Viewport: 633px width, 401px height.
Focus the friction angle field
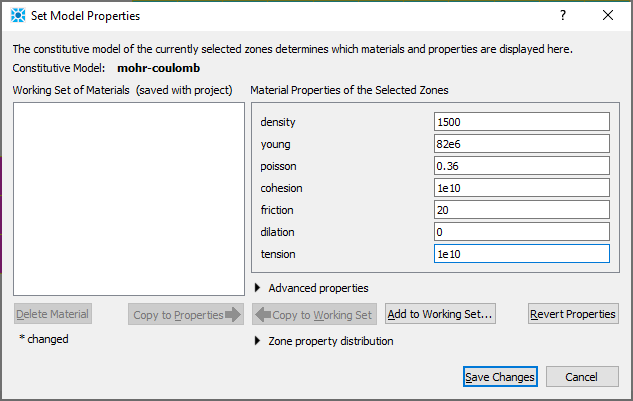click(521, 210)
